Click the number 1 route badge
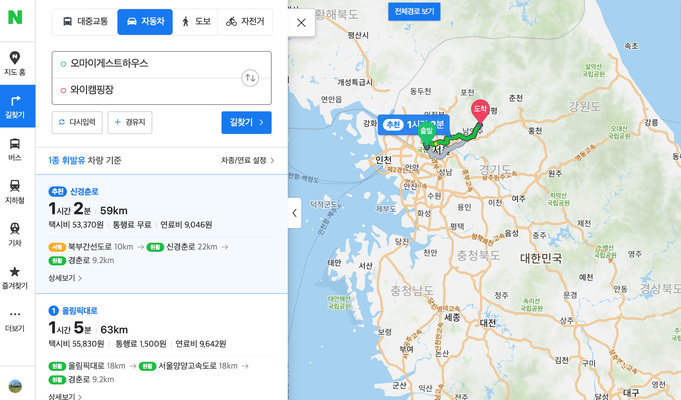This screenshot has height=400, width=681. tap(53, 311)
